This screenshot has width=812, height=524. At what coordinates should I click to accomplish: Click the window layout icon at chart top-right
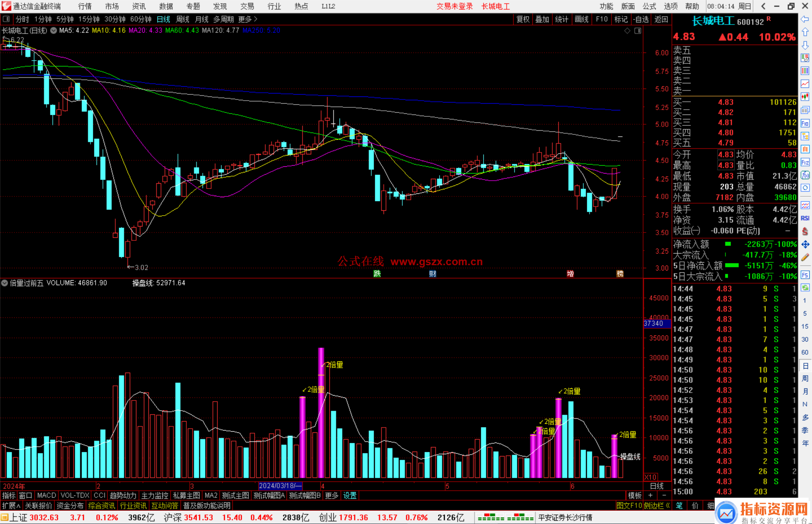click(x=638, y=31)
